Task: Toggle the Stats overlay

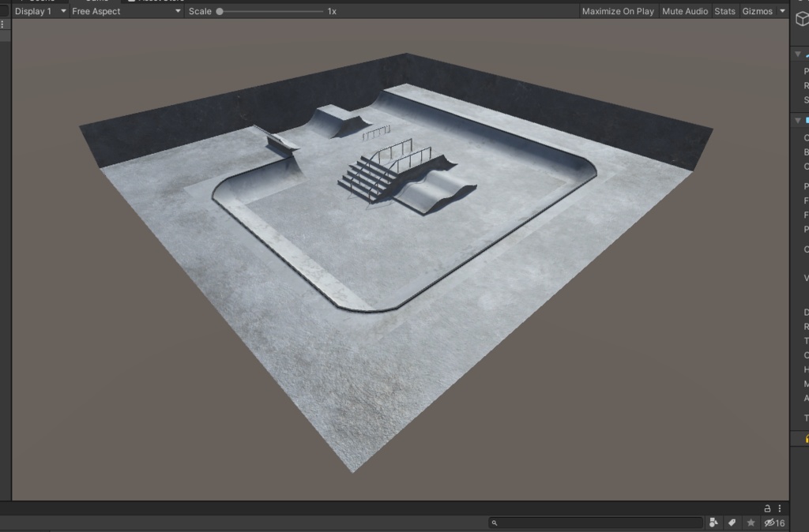Action: click(724, 11)
